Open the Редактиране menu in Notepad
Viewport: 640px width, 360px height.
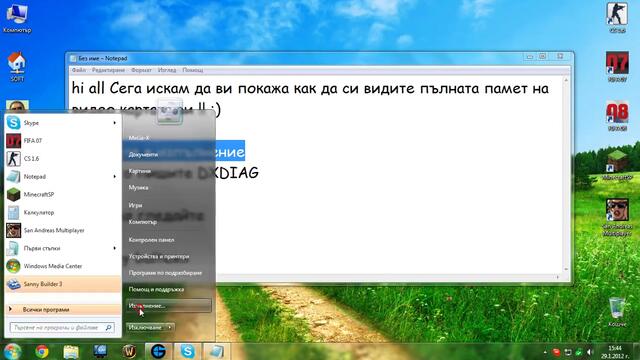(x=108, y=70)
